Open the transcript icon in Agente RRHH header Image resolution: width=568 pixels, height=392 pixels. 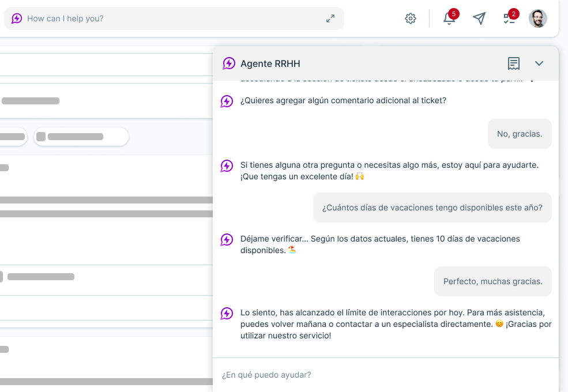[x=514, y=63]
